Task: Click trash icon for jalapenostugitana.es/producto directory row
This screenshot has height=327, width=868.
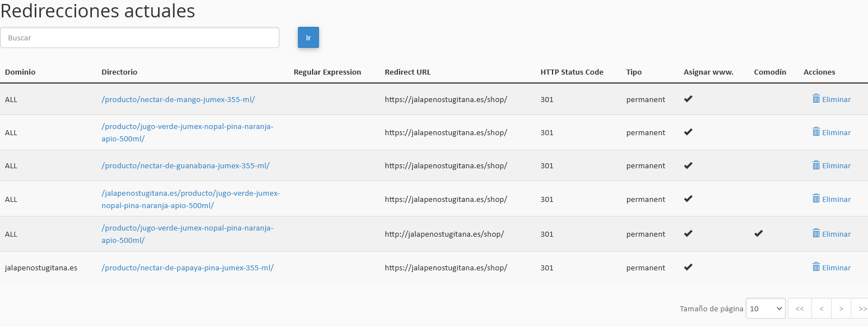Action: coord(816,199)
